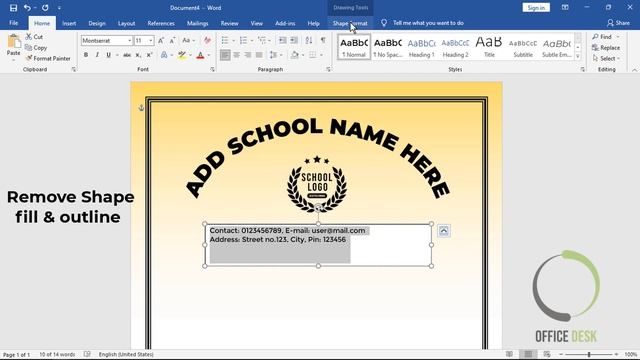The width and height of the screenshot is (640, 360).
Task: Open the Change Case Aa dropdown
Action: pos(188,40)
